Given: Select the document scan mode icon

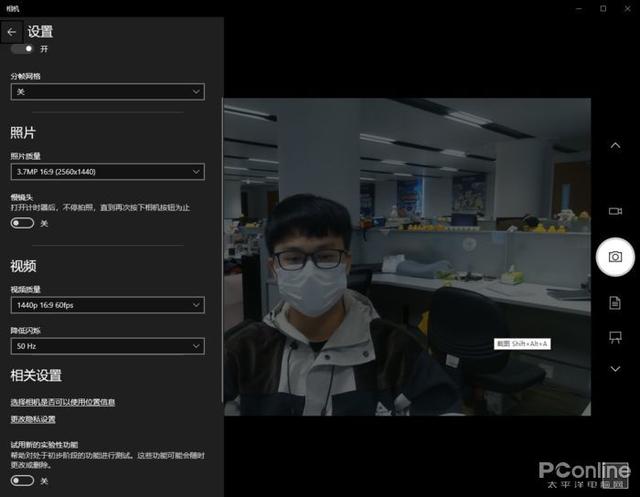Looking at the screenshot, I should click(615, 302).
